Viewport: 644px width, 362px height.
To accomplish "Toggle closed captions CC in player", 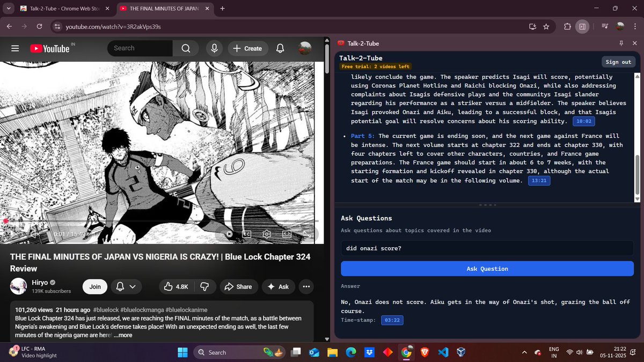I will (247, 234).
